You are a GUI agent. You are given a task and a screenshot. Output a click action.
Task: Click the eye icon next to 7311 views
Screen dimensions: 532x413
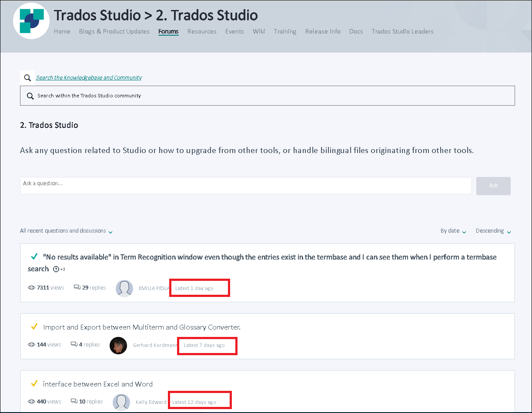31,287
